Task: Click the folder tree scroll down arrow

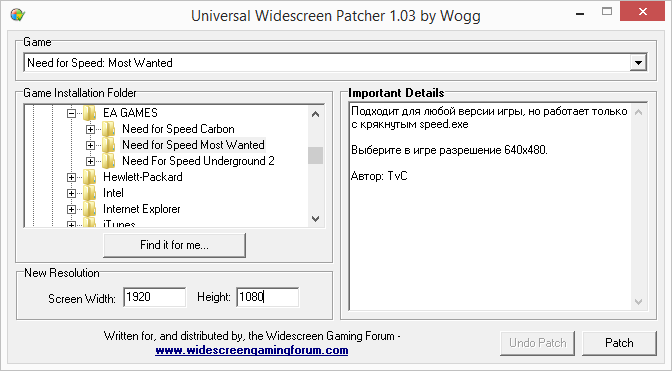Action: [315, 219]
